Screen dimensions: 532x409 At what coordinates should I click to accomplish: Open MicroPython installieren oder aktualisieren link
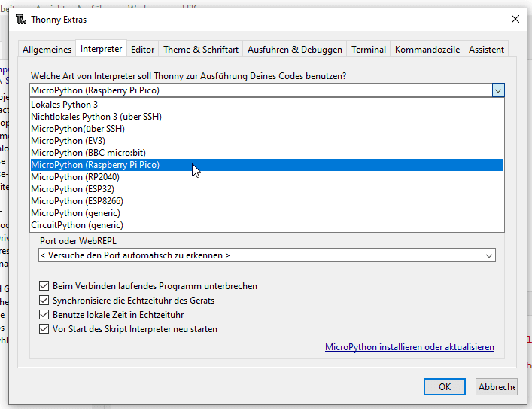[409, 347]
